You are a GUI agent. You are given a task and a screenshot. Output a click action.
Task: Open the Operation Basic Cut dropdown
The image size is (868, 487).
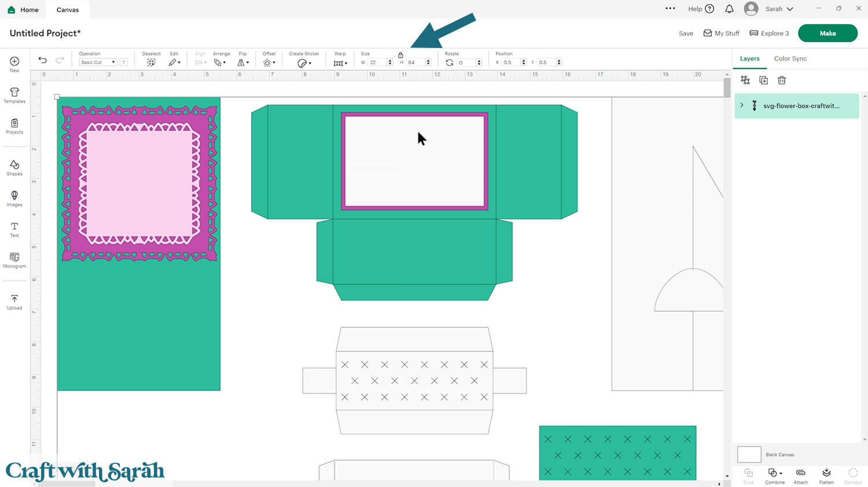click(x=98, y=62)
